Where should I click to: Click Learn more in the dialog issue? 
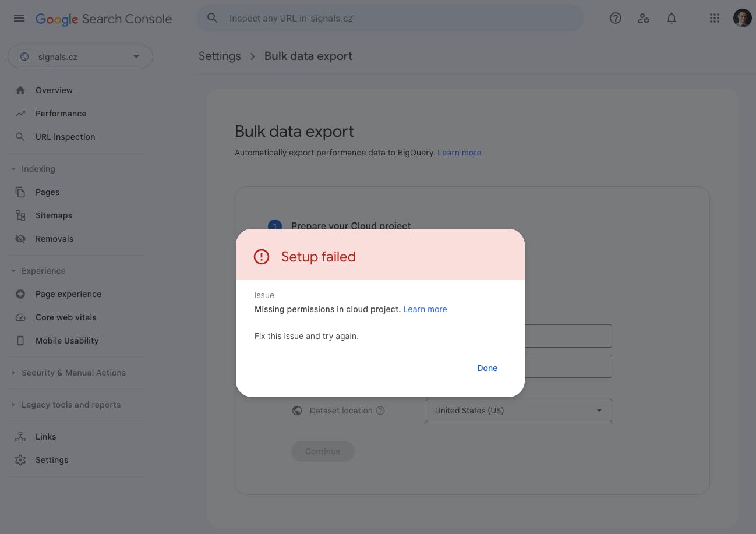pyautogui.click(x=425, y=309)
